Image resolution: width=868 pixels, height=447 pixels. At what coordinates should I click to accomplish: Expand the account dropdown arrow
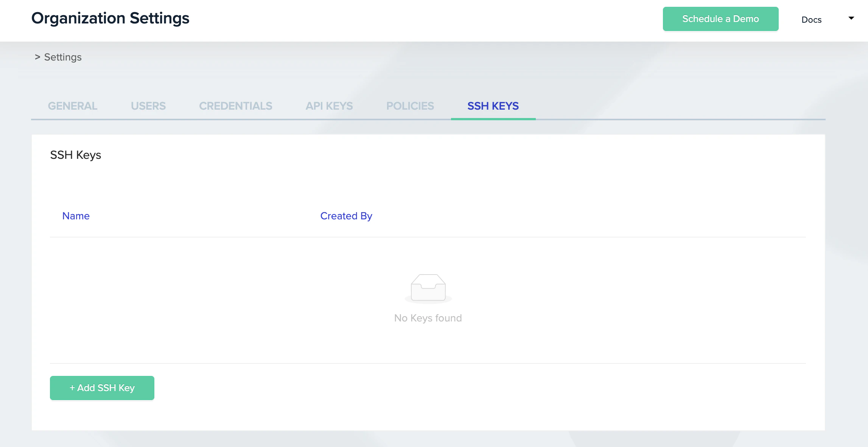[851, 18]
